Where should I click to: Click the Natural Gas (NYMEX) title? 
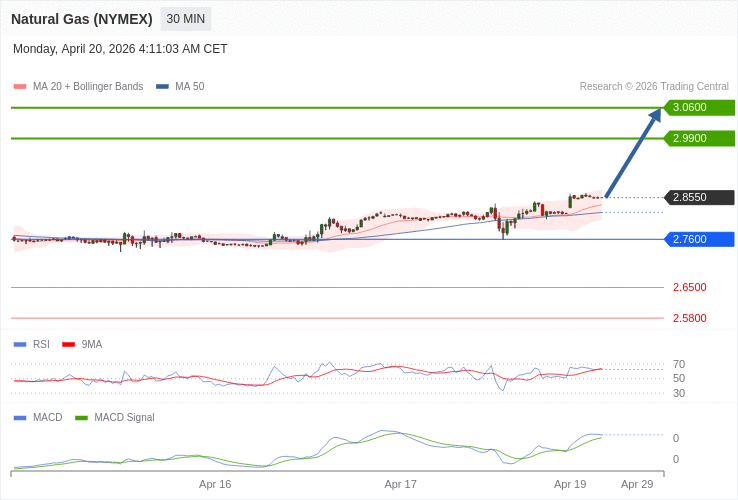pos(82,19)
